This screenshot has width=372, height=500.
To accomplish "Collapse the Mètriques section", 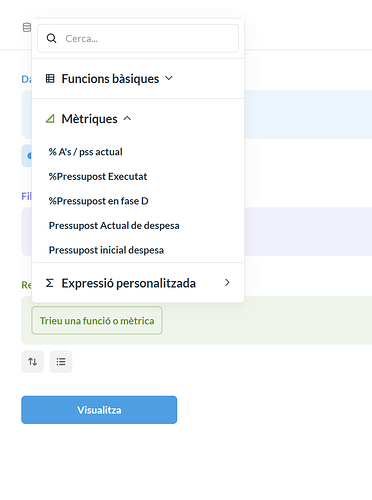I will coord(138,119).
